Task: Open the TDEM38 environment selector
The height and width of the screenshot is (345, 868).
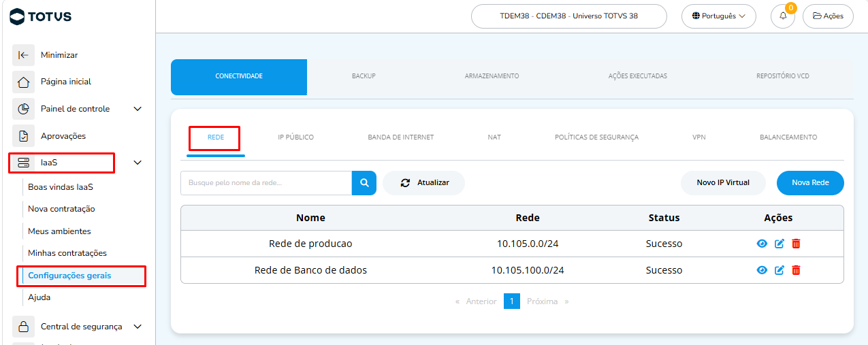Action: (569, 16)
